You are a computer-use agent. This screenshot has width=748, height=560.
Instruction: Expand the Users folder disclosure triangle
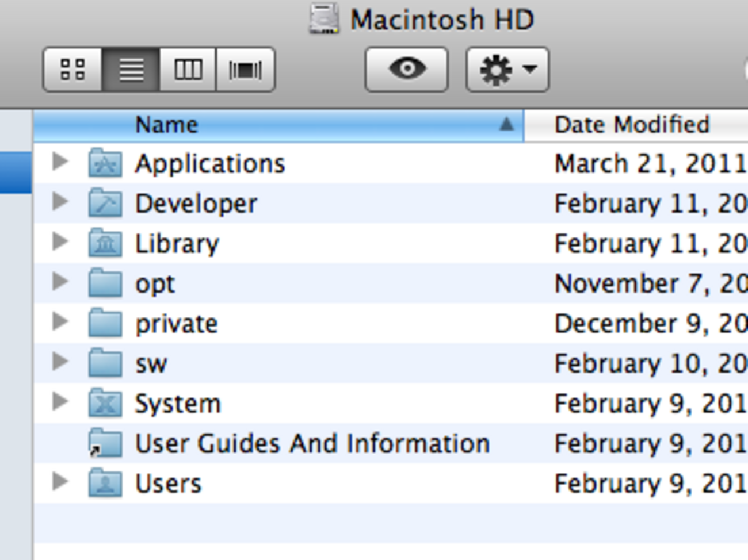60,482
